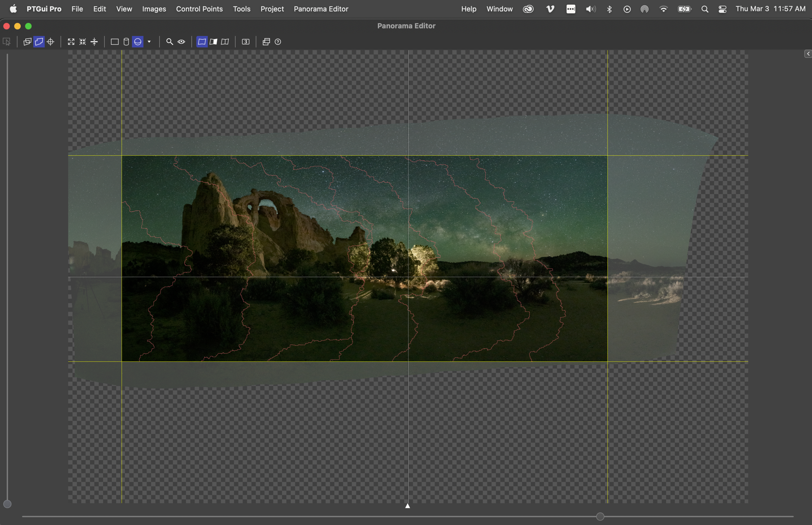The width and height of the screenshot is (812, 525).
Task: Click the play-circle menu bar icon
Action: (627, 9)
